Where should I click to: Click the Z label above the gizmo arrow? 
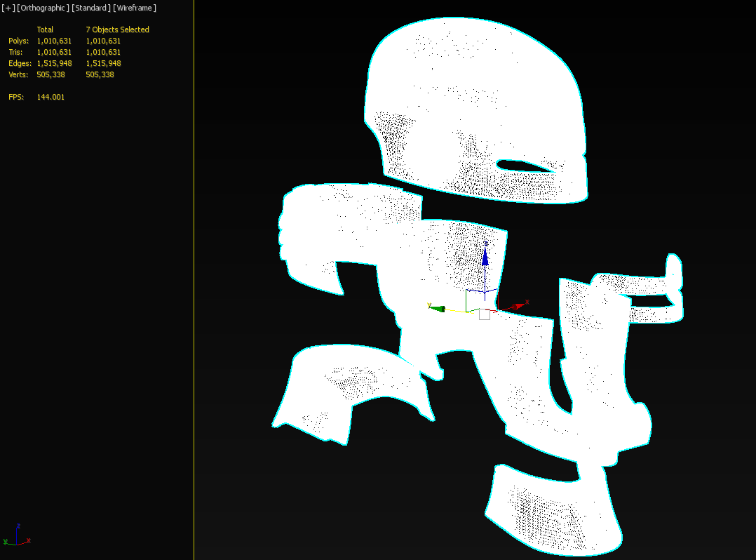485,244
